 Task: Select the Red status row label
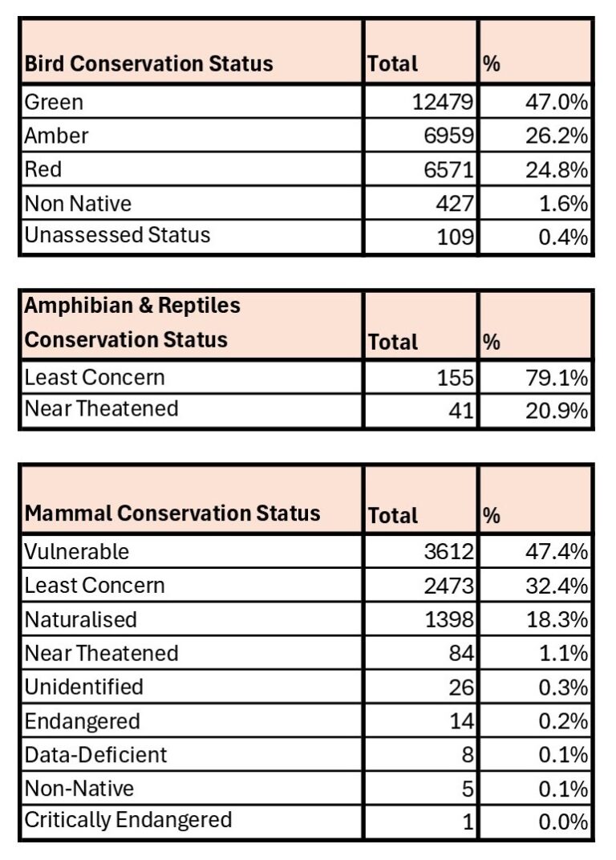[43, 169]
